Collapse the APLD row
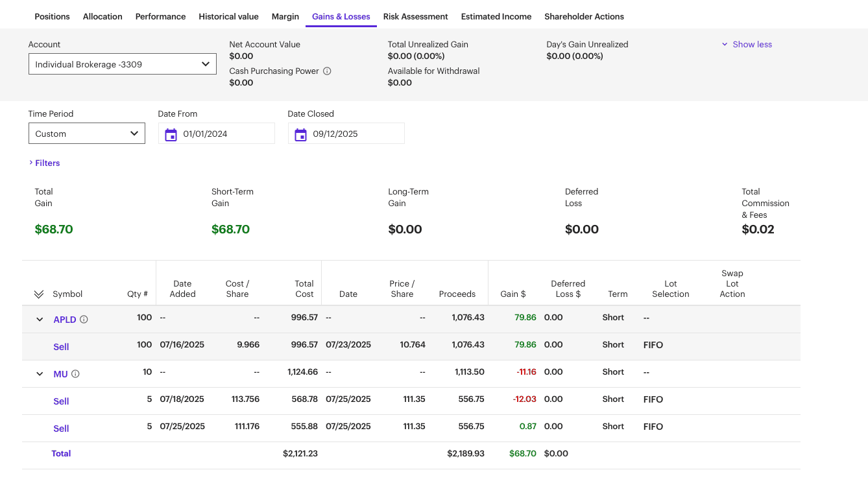The image size is (868, 483). 40,320
